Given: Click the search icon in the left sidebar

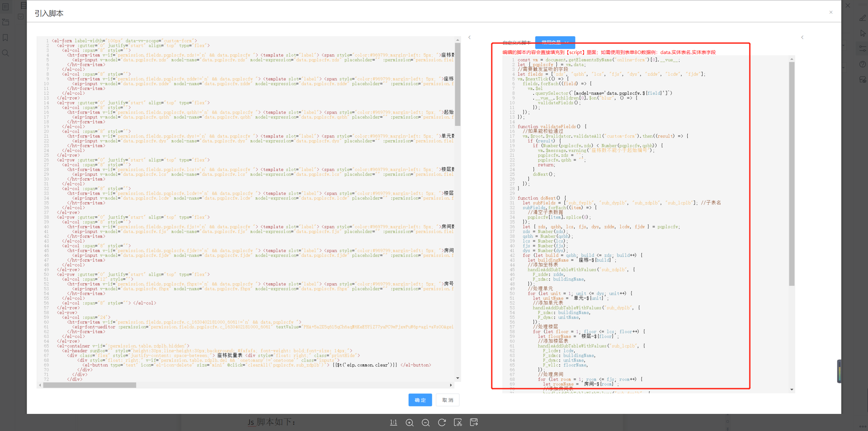Looking at the screenshot, I should pyautogui.click(x=5, y=53).
